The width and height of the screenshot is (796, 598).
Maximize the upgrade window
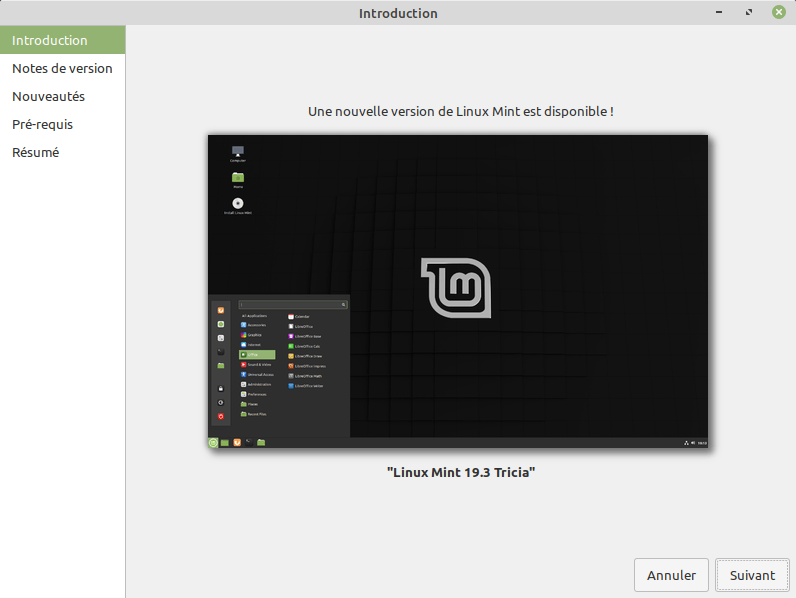tap(748, 13)
